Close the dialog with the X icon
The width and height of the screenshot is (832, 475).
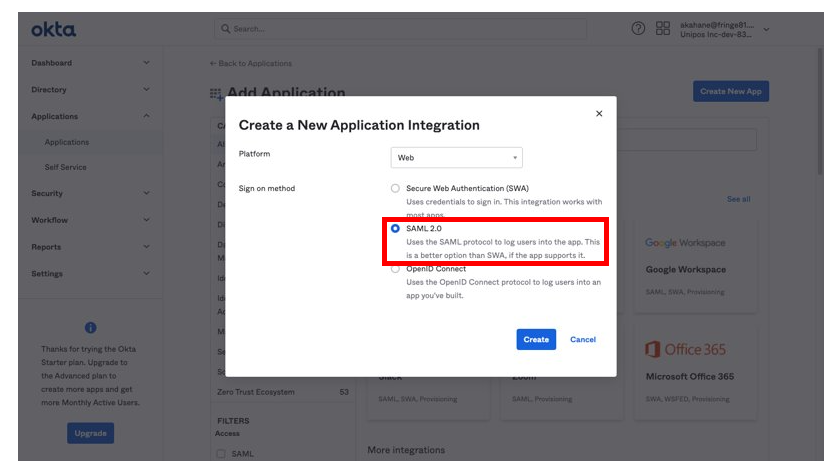[x=599, y=114]
